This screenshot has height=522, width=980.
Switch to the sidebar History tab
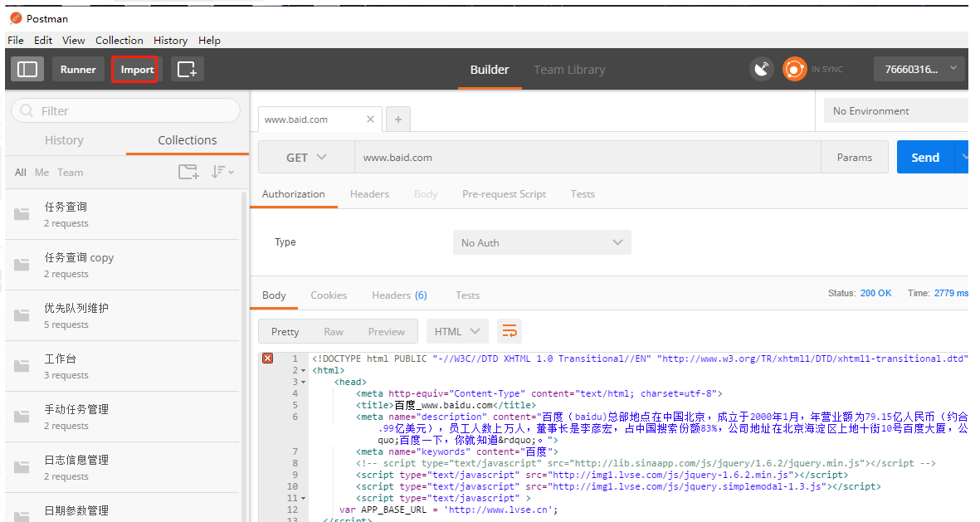64,140
